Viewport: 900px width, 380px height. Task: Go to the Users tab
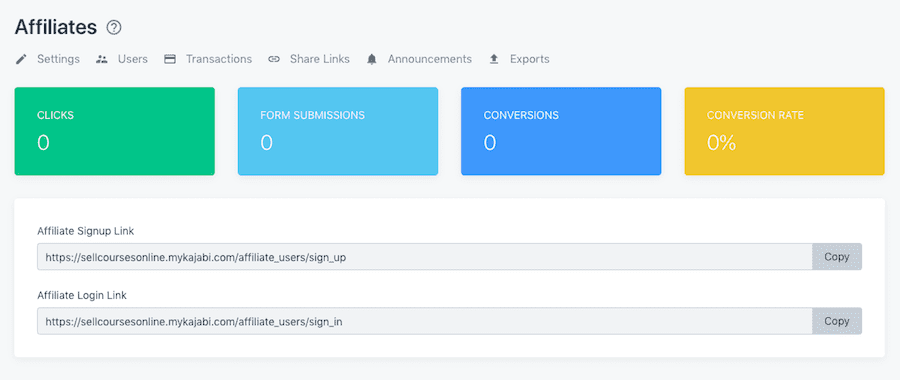tap(133, 59)
